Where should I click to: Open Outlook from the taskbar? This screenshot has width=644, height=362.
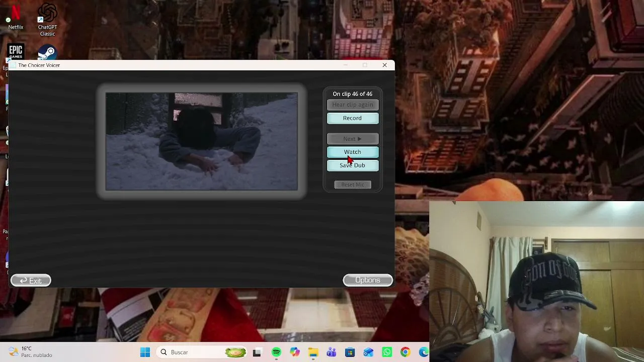[x=368, y=352]
